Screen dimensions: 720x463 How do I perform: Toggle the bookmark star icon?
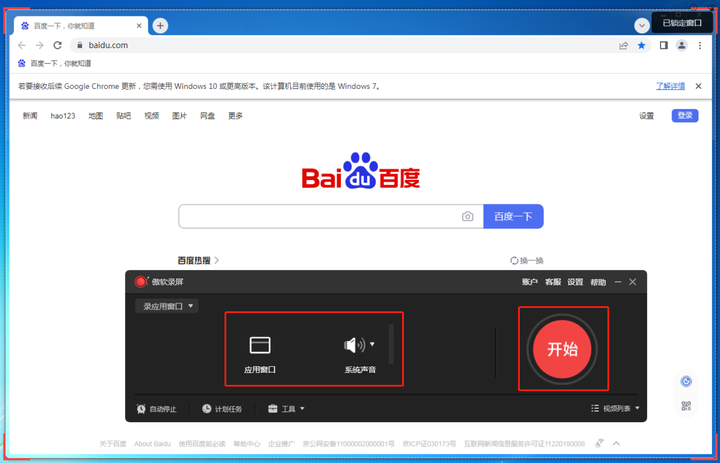(641, 45)
